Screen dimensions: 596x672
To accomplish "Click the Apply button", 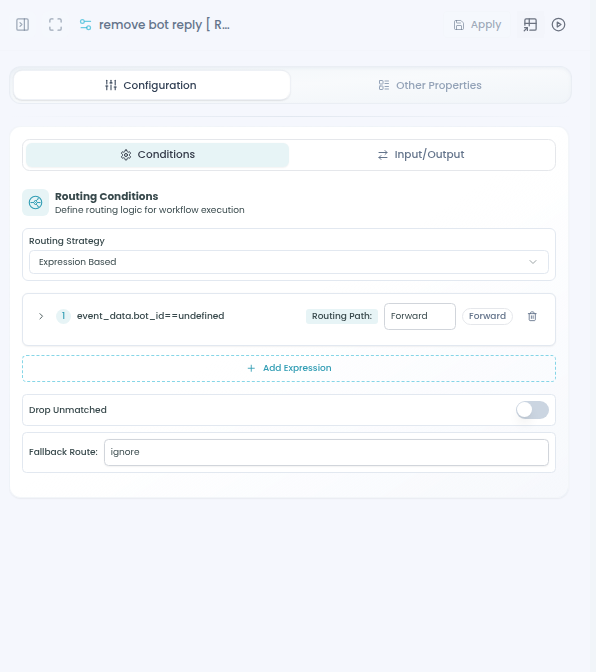I will point(477,25).
